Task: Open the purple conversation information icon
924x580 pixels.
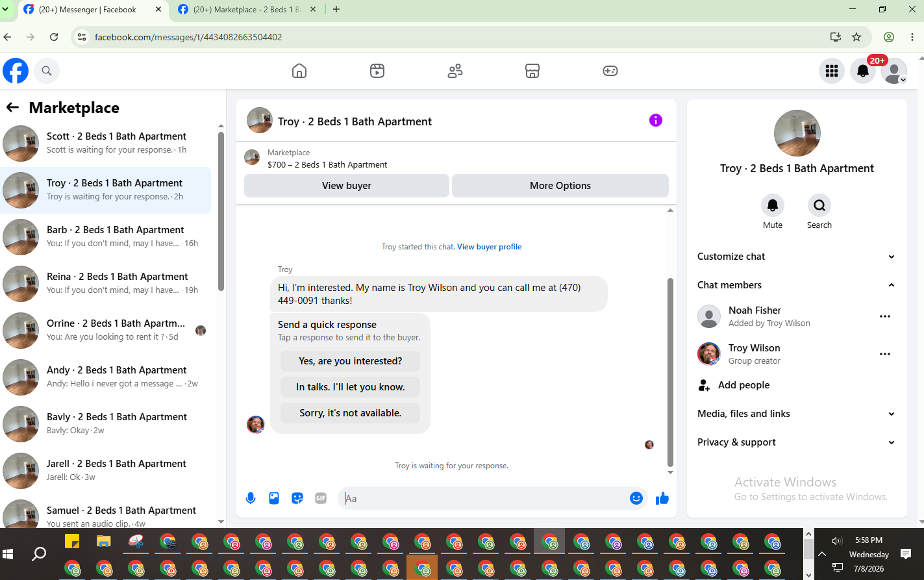Action: pos(656,120)
